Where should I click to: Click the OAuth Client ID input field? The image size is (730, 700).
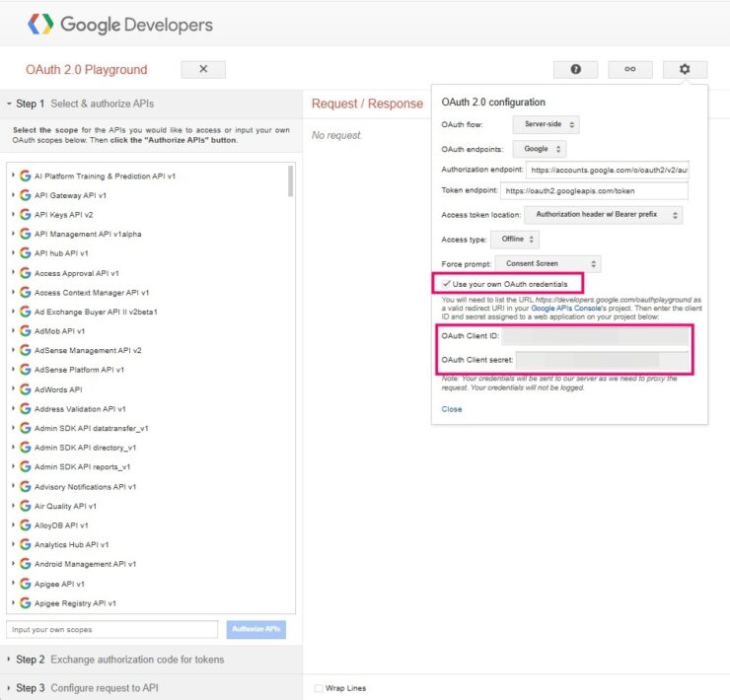point(595,337)
